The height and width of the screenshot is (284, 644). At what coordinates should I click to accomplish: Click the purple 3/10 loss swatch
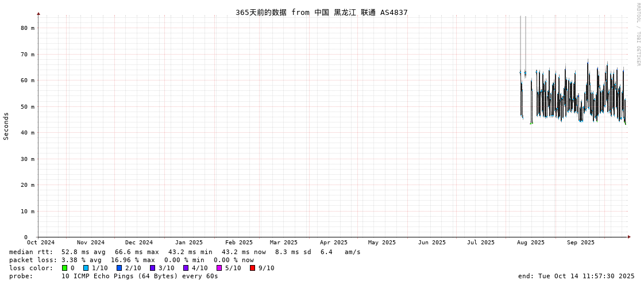click(153, 268)
